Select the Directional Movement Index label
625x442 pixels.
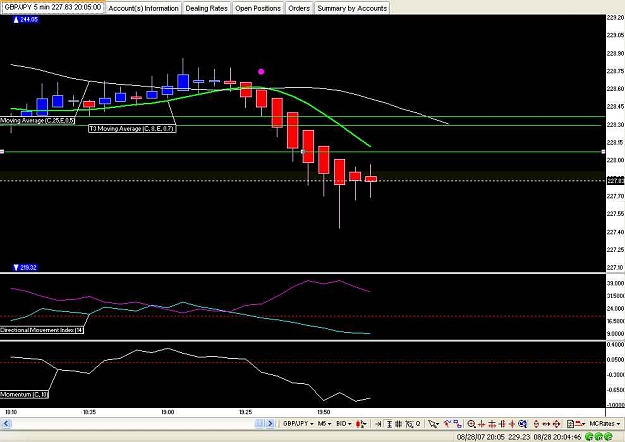tap(42, 330)
